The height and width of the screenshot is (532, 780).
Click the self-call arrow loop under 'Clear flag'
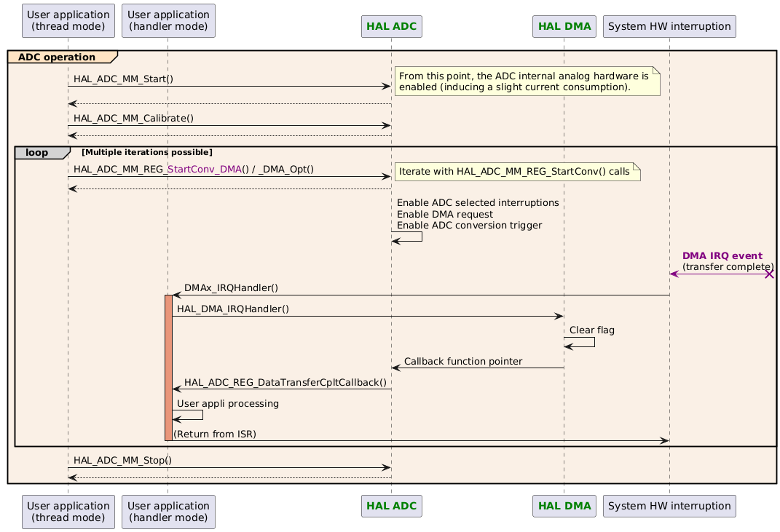pyautogui.click(x=580, y=342)
